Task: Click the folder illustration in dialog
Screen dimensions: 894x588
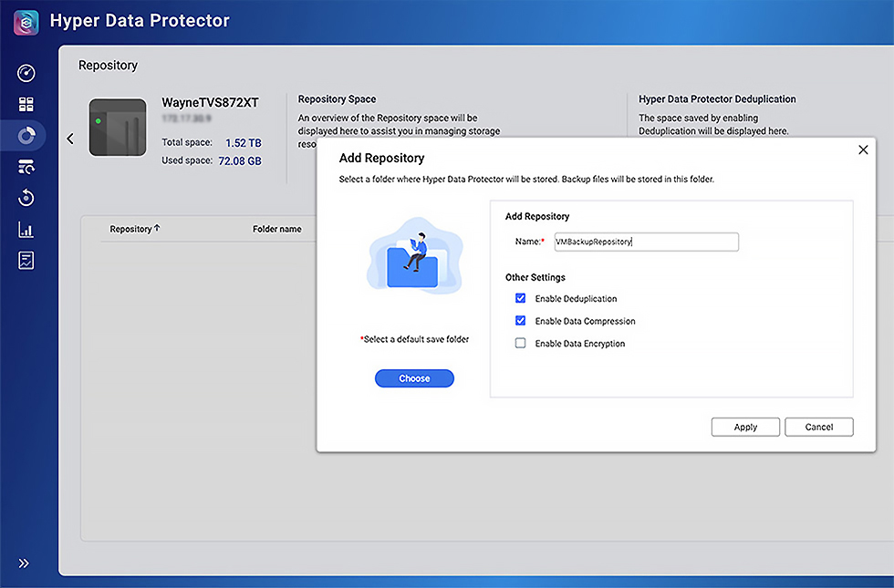Action: [x=415, y=255]
